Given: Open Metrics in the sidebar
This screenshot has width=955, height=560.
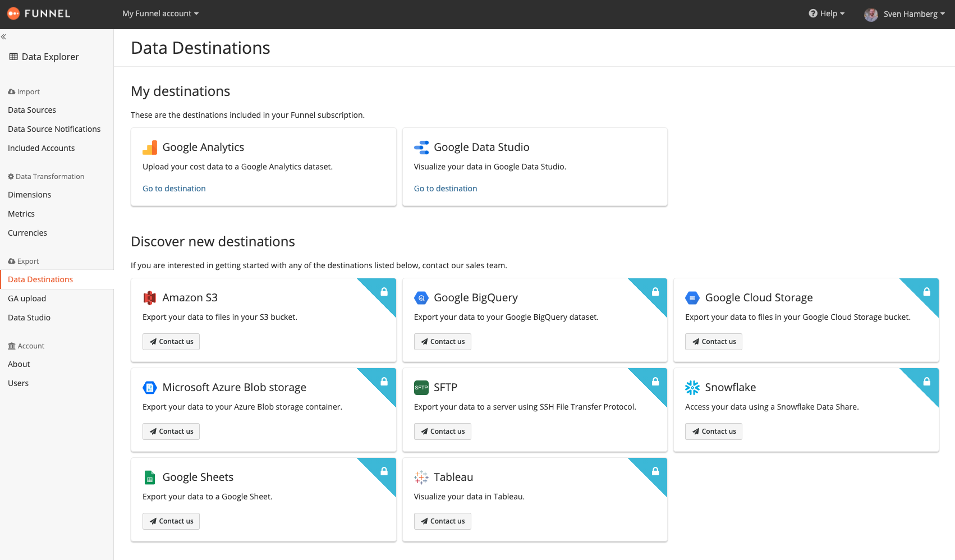Looking at the screenshot, I should point(21,214).
